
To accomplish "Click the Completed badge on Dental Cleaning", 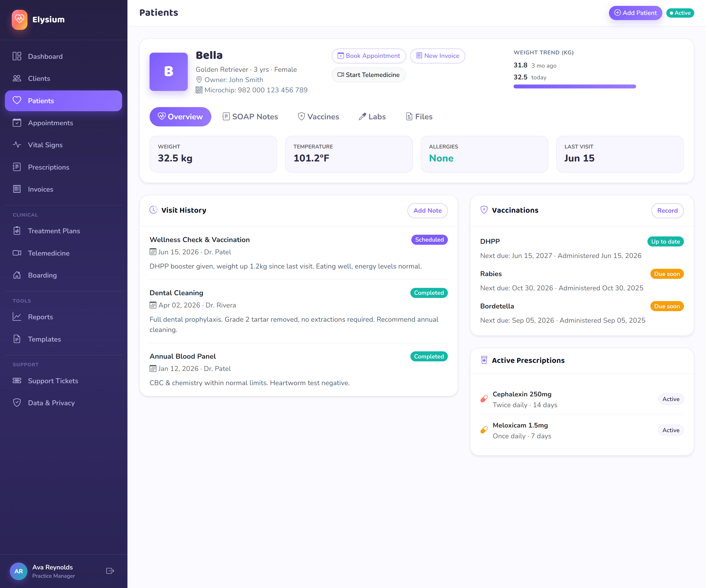I will click(429, 293).
